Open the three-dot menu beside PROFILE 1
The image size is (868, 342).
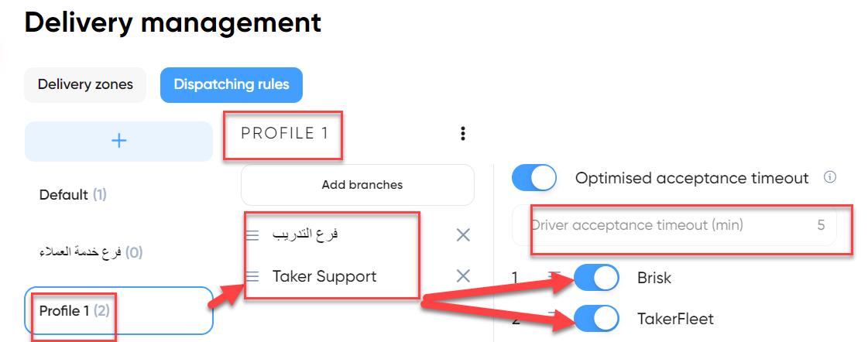463,133
